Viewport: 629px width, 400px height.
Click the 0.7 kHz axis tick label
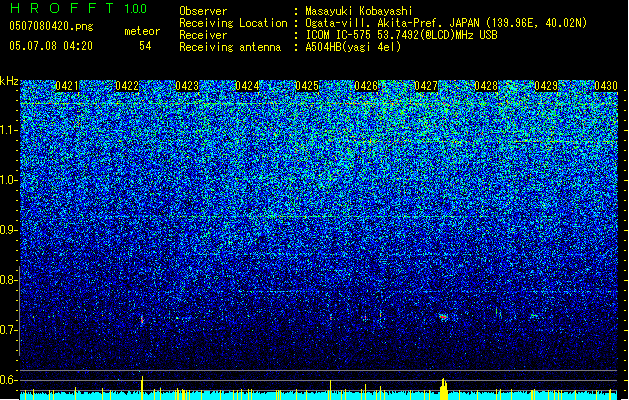click(8, 330)
